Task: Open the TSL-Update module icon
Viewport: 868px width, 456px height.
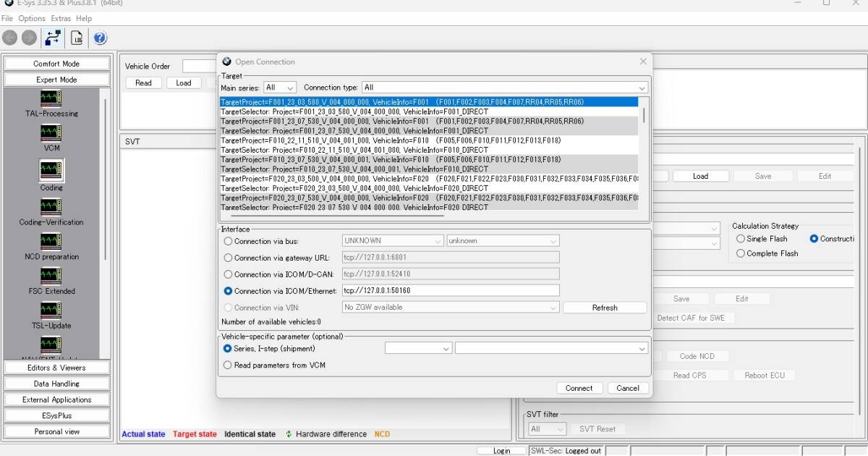Action: (x=51, y=310)
